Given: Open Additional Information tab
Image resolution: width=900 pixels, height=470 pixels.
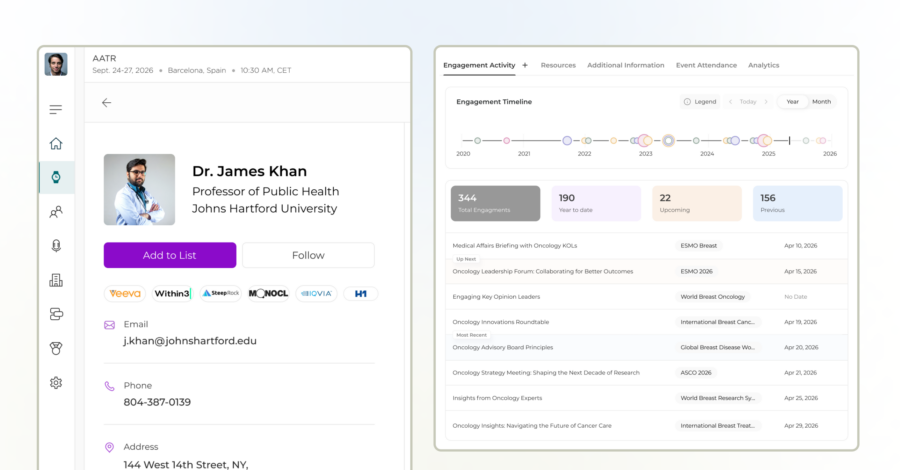Looking at the screenshot, I should point(626,65).
